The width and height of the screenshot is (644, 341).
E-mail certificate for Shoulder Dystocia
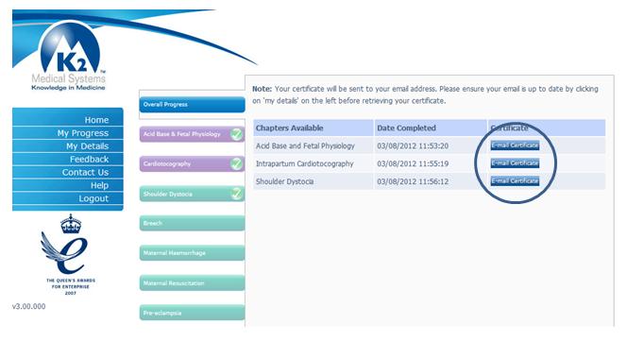pos(515,180)
